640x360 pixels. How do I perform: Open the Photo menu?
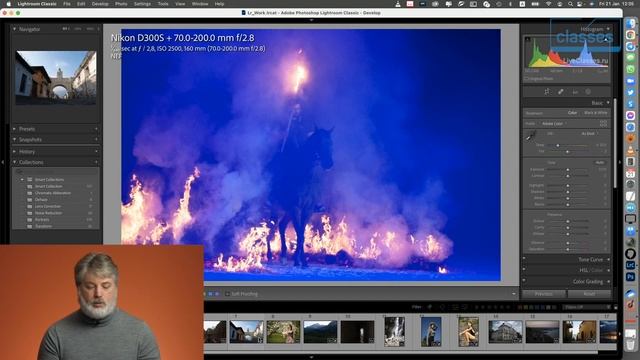(x=121, y=4)
